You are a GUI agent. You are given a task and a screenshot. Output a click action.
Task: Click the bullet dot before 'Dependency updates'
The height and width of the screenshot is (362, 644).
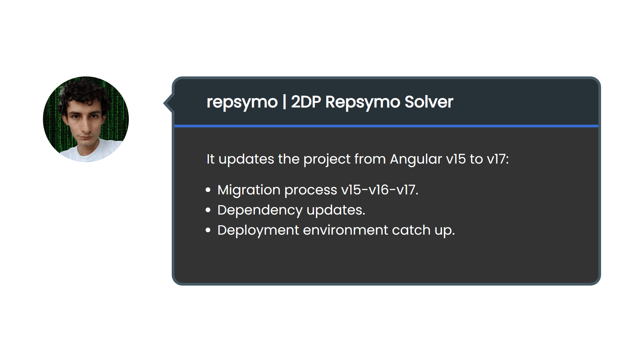(208, 210)
